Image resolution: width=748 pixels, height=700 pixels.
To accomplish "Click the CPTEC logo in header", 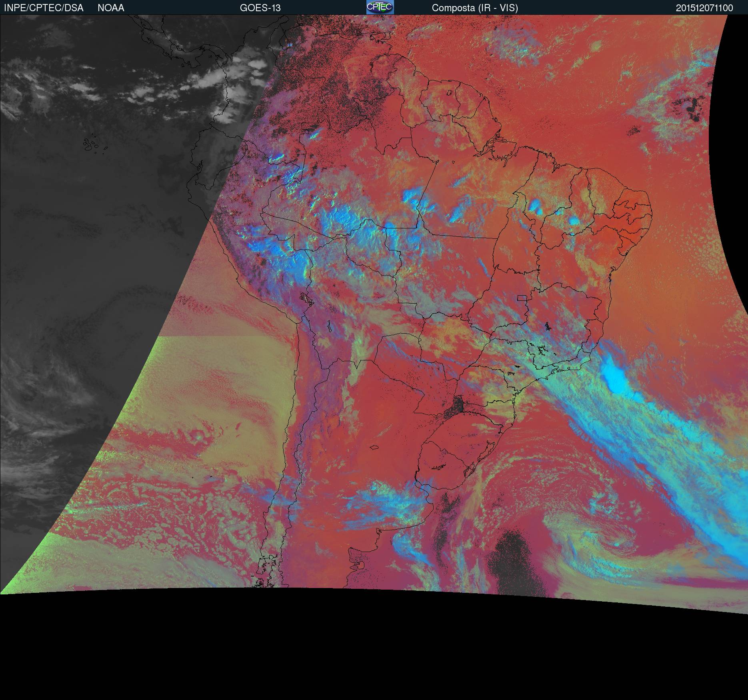I will tap(380, 7).
